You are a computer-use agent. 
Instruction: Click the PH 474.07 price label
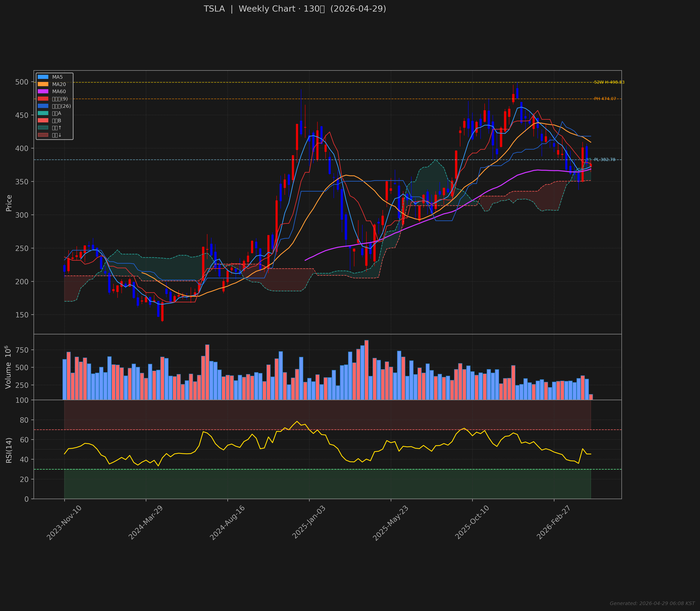[605, 99]
